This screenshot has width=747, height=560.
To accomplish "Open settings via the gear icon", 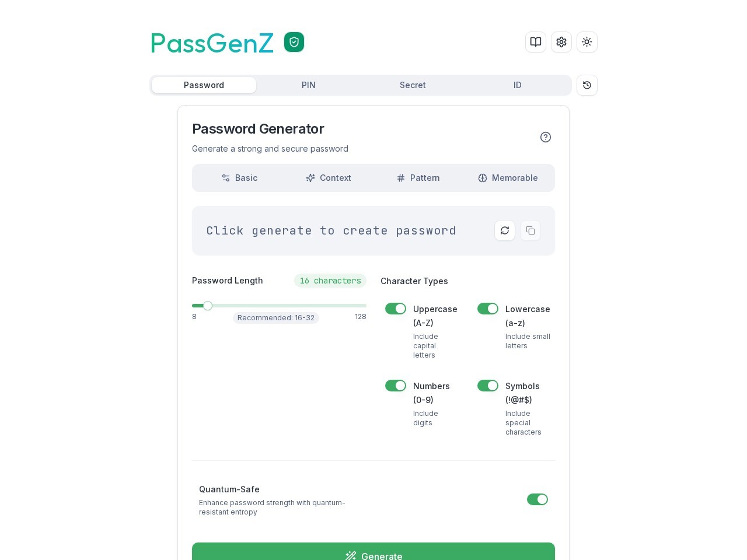I will pyautogui.click(x=561, y=42).
